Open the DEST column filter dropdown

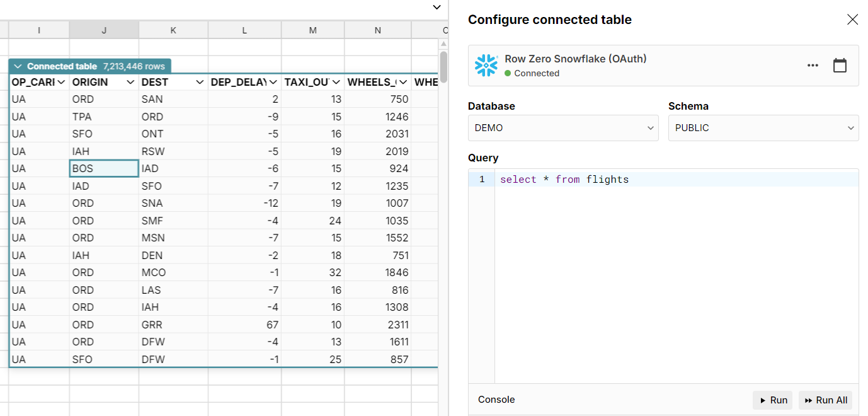200,82
